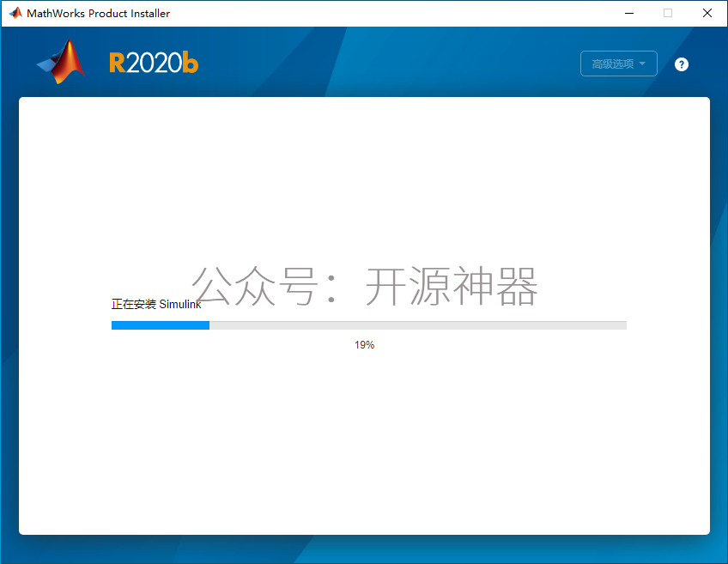Close the MathWorks Product Installer window
Image resolution: width=728 pixels, height=564 pixels.
[707, 13]
